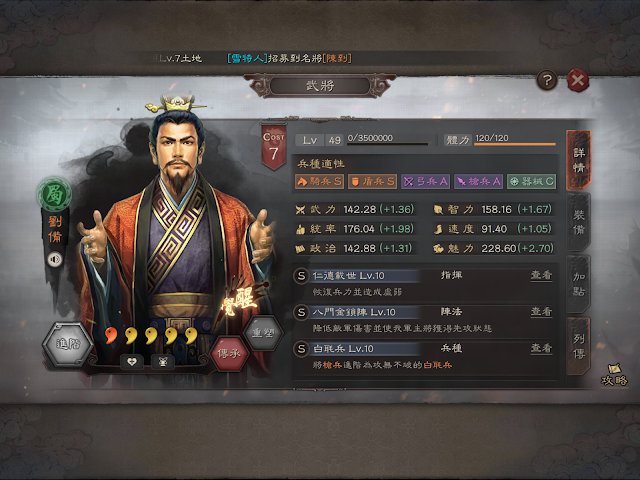View details of 仁德載世 skill
The height and width of the screenshot is (480, 640).
click(x=541, y=276)
